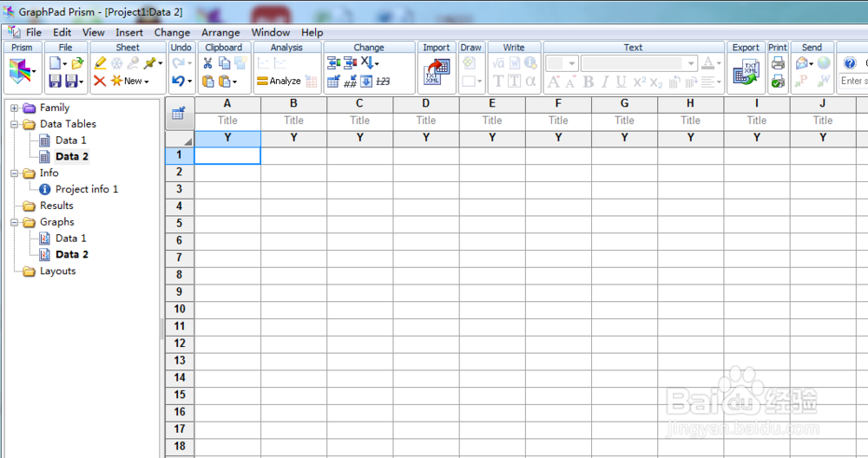Open the Arrange menu
Screen dimensions: 868x458
pyautogui.click(x=220, y=33)
